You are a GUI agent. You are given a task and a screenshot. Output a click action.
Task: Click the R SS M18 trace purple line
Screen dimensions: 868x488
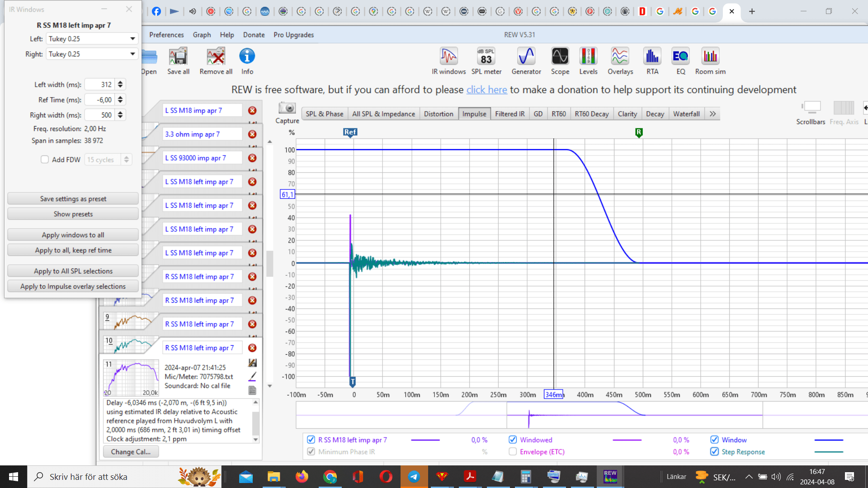(425, 440)
